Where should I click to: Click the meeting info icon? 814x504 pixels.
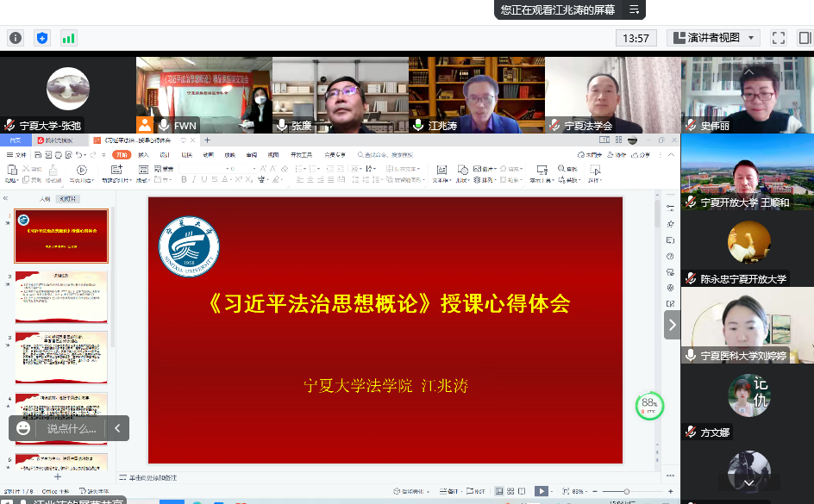tap(16, 38)
